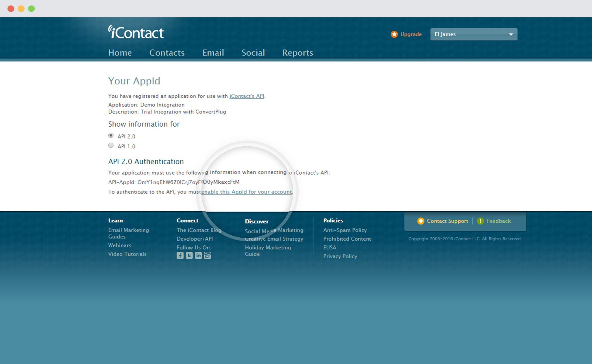Open the EUSA policy link

point(330,247)
